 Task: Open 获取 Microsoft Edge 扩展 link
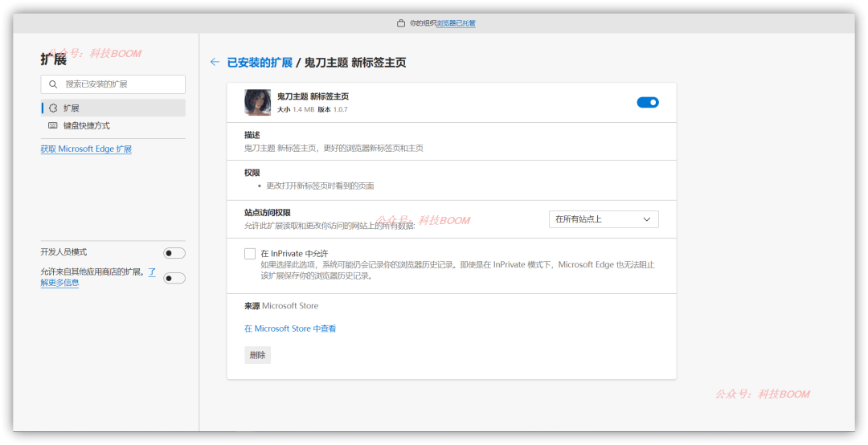pyautogui.click(x=86, y=149)
